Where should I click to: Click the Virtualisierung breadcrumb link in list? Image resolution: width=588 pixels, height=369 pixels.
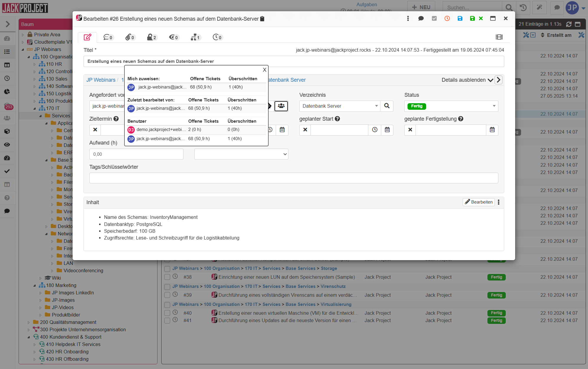336,304
